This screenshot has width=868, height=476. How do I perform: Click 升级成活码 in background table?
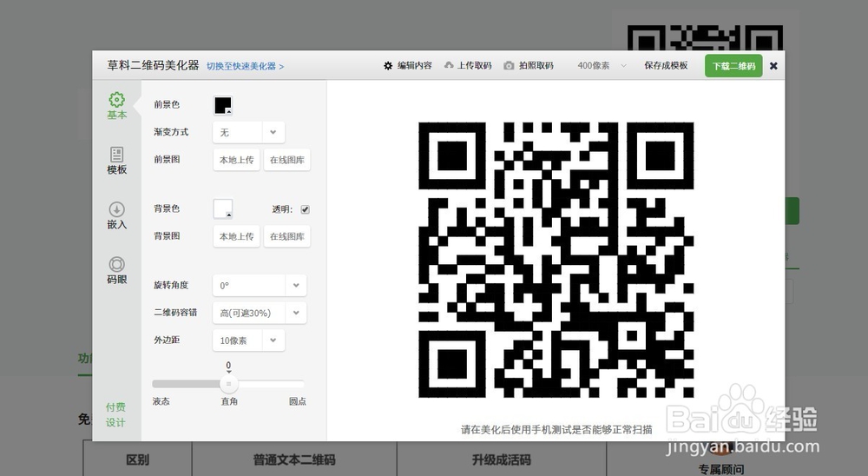tap(502, 459)
